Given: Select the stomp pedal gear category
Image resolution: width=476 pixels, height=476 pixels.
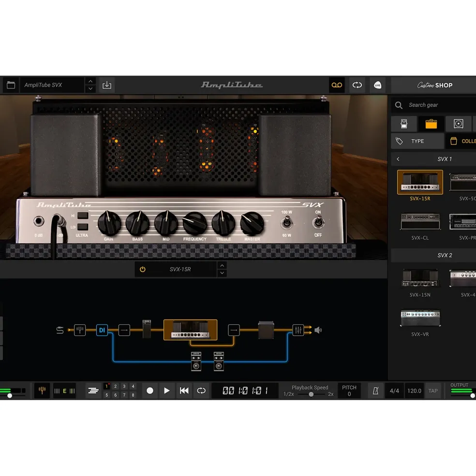Looking at the screenshot, I should 404,124.
